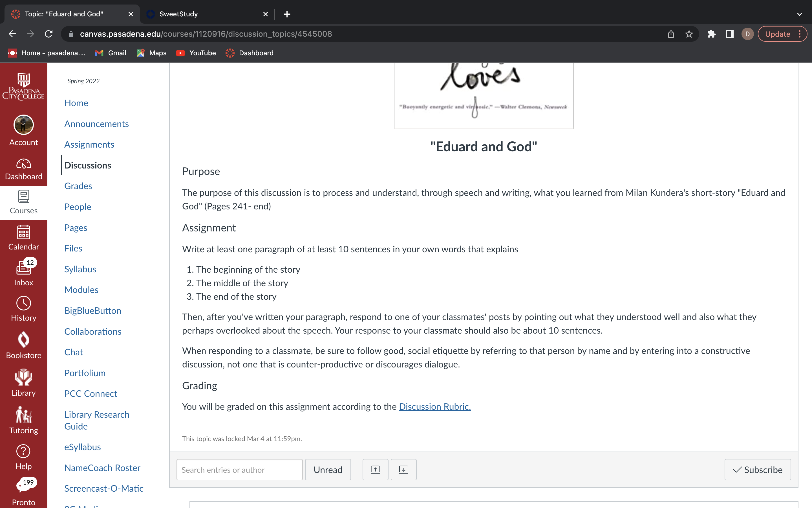Click the forward navigation arrow
The width and height of the screenshot is (812, 508).
30,34
